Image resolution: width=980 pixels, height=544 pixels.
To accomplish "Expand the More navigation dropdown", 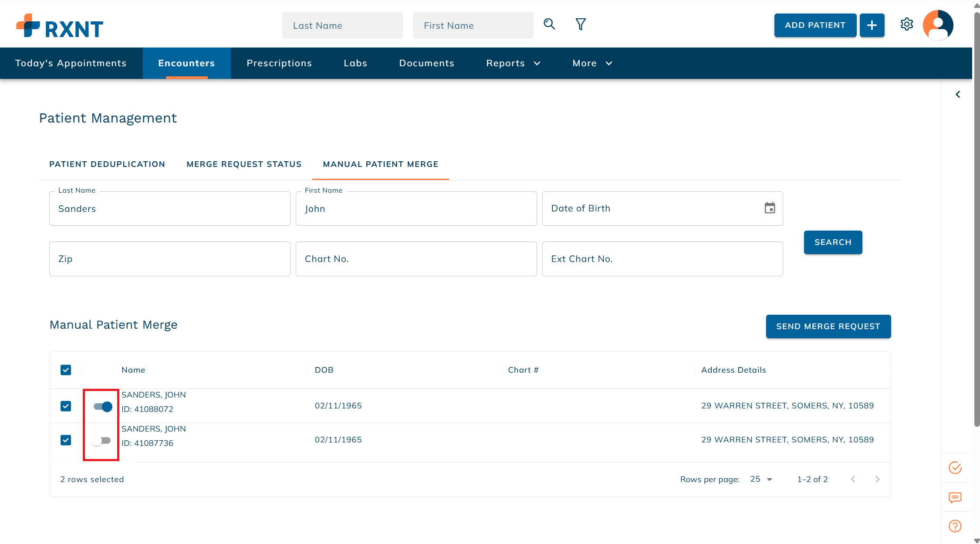I will click(x=592, y=63).
